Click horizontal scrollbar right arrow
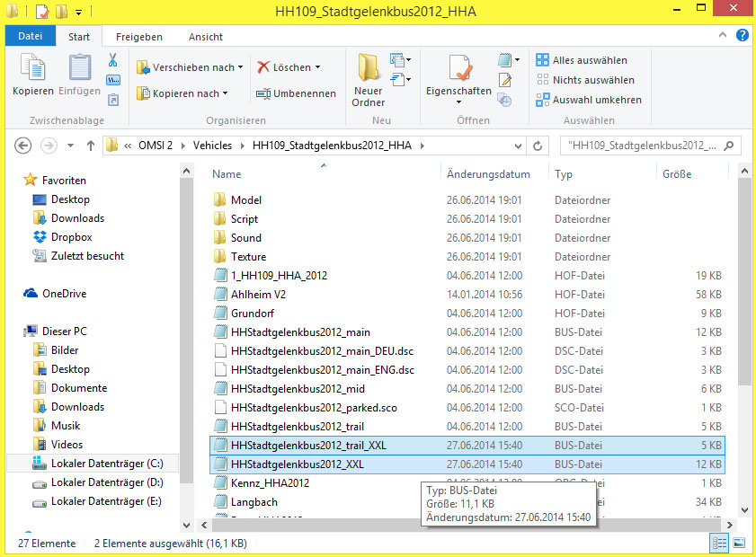The image size is (756, 557). click(729, 526)
